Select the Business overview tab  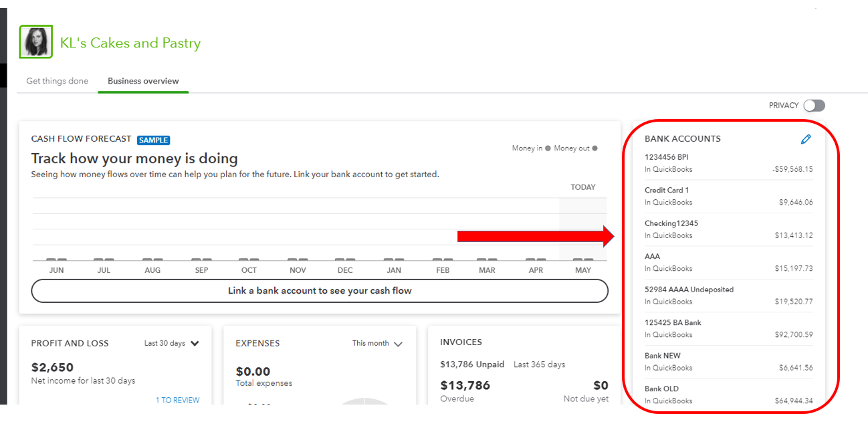click(x=143, y=81)
